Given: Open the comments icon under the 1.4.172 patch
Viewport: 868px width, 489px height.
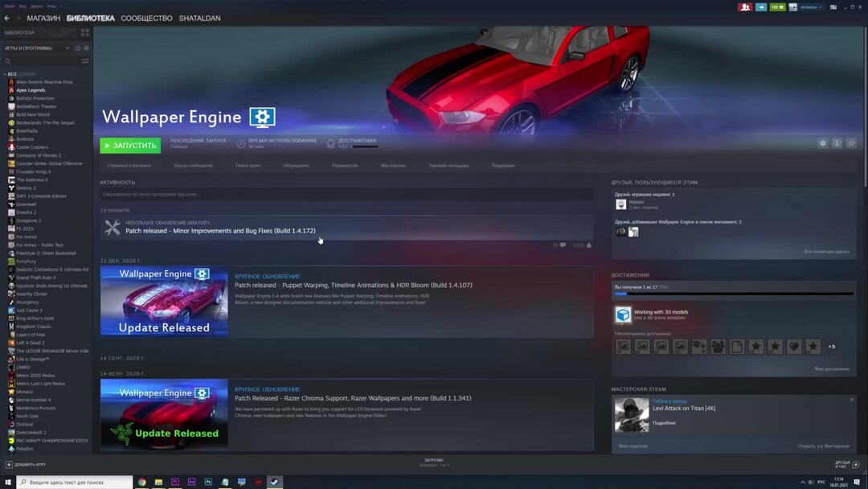Looking at the screenshot, I should (563, 244).
